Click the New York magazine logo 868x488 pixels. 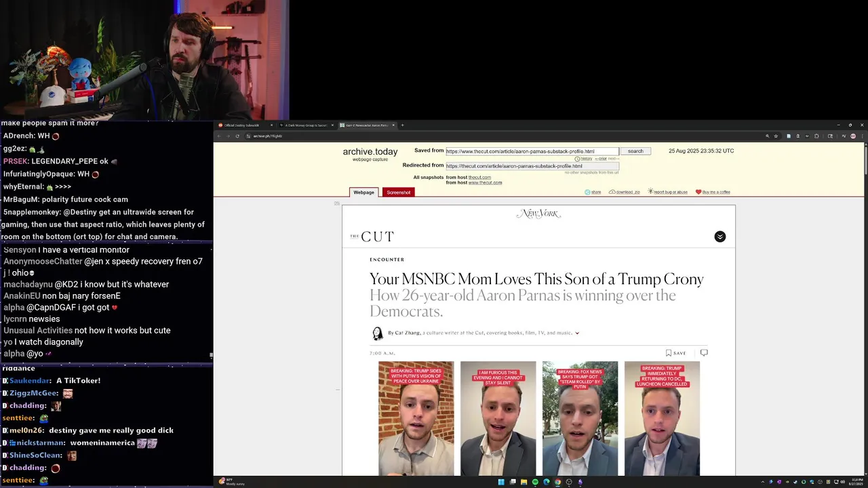pyautogui.click(x=538, y=213)
